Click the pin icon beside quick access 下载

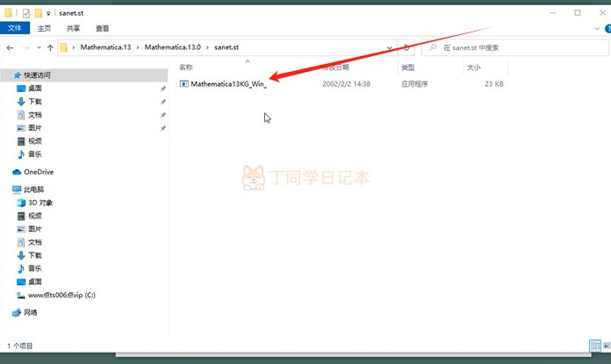[x=163, y=102]
